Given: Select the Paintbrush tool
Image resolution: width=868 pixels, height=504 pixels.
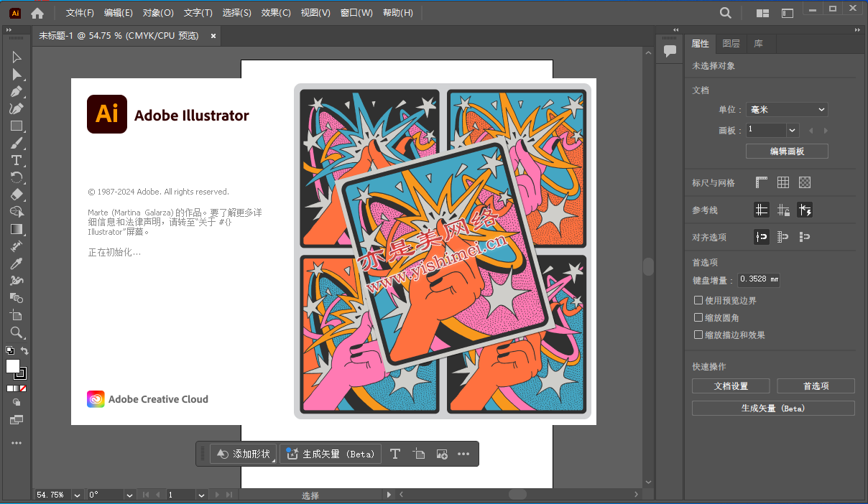Looking at the screenshot, I should [x=17, y=144].
